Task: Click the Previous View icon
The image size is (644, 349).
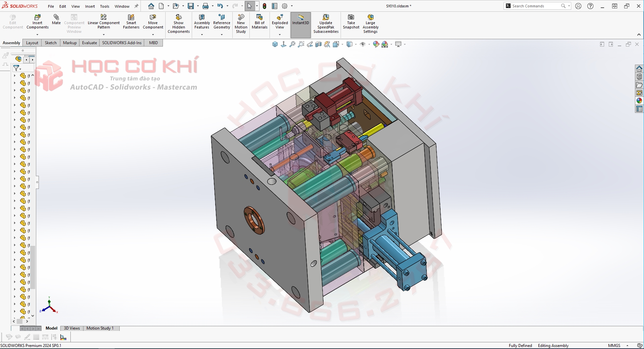Action: [310, 44]
